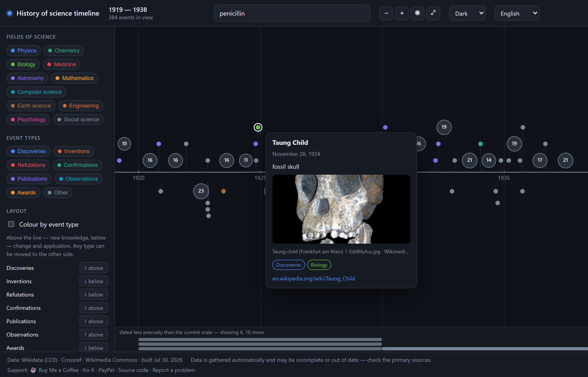Toggle Colour by event type checkbox

coord(11,224)
